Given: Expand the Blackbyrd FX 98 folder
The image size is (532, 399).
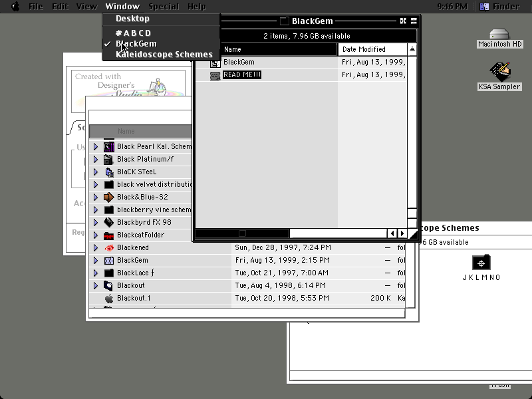Looking at the screenshot, I should 96,222.
